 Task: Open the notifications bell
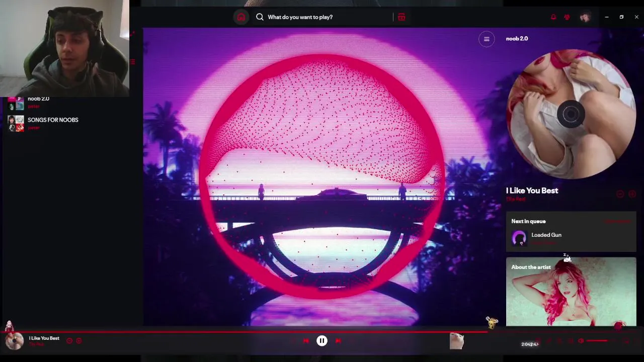tap(553, 17)
